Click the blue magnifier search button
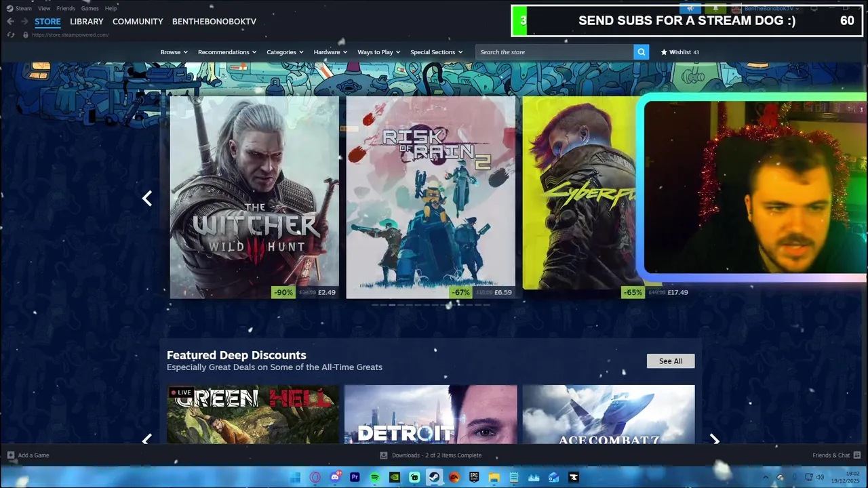 point(641,52)
